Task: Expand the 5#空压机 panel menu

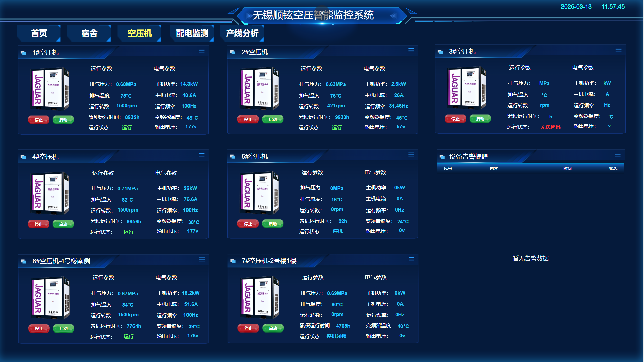Action: coord(411,155)
